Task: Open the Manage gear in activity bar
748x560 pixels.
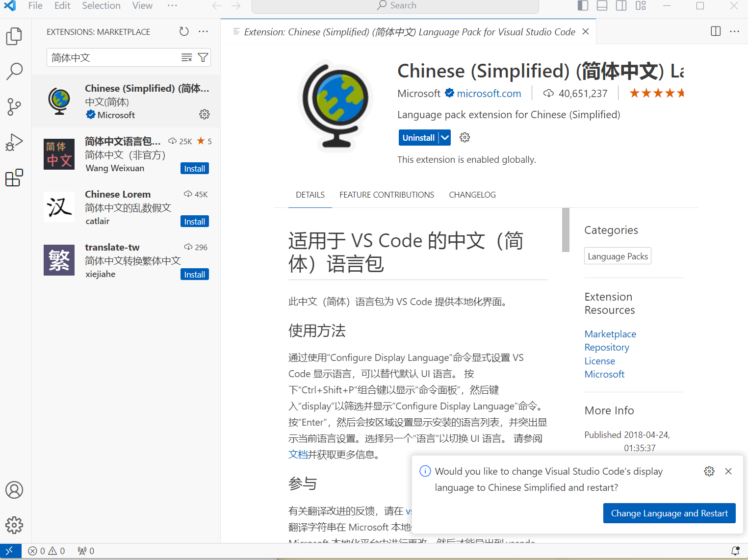Action: click(x=14, y=525)
